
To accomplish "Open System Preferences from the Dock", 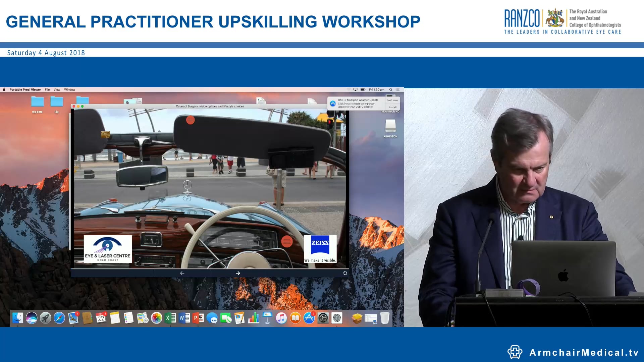I will [323, 318].
